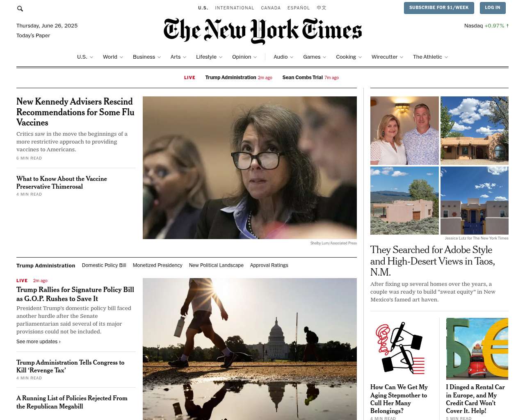Open Sean Combs Trial live update
525x420 pixels.
310,78
